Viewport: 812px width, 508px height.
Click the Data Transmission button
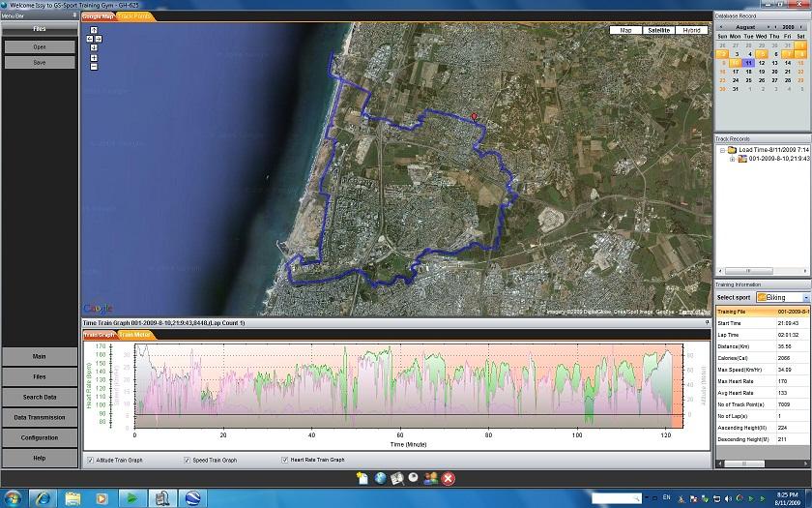(40, 417)
